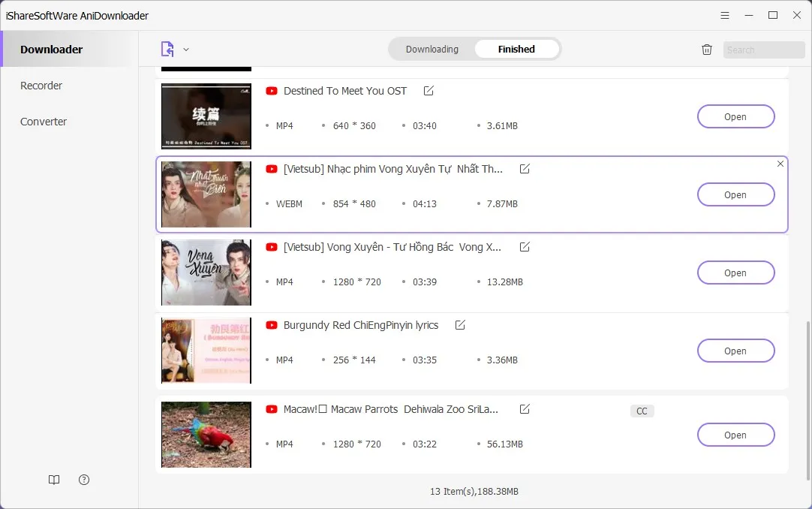Click the '640 * 360' resolution text
812x509 pixels.
coord(354,126)
